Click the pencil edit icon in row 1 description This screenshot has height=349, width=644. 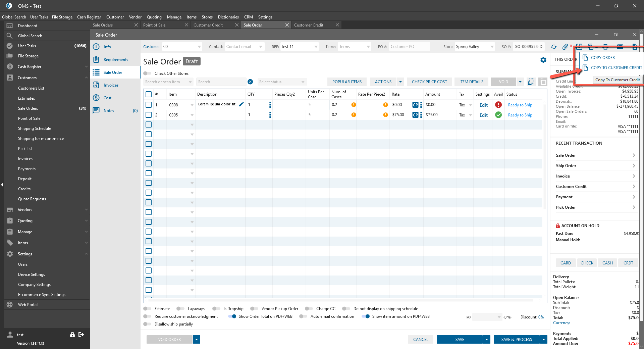241,104
